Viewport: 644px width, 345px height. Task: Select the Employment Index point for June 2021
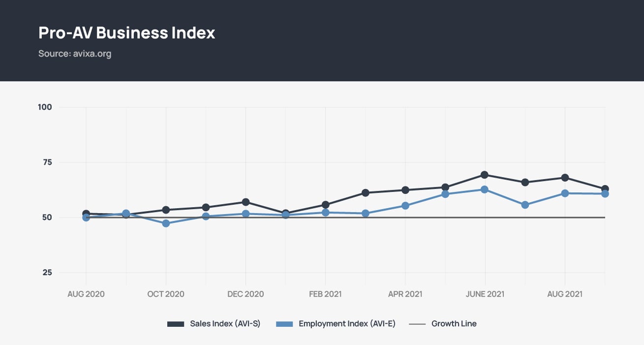click(x=485, y=189)
